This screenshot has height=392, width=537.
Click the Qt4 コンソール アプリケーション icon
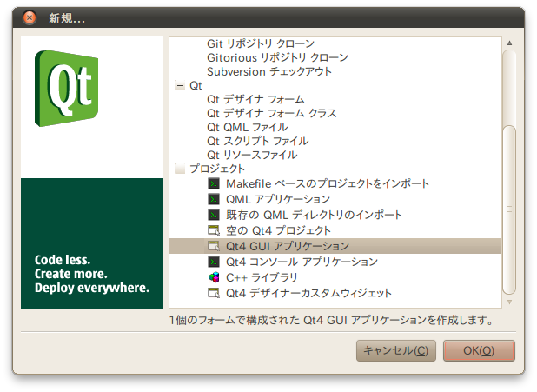pos(214,262)
